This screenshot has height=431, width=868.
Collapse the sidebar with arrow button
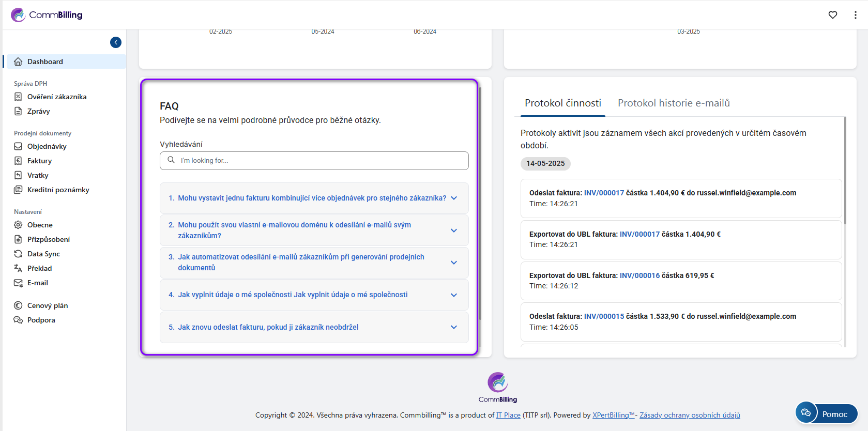(x=116, y=42)
